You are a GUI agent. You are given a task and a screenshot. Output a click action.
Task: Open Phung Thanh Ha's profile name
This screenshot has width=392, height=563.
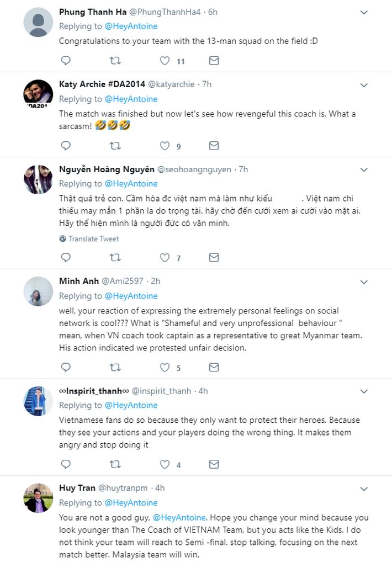click(x=92, y=12)
